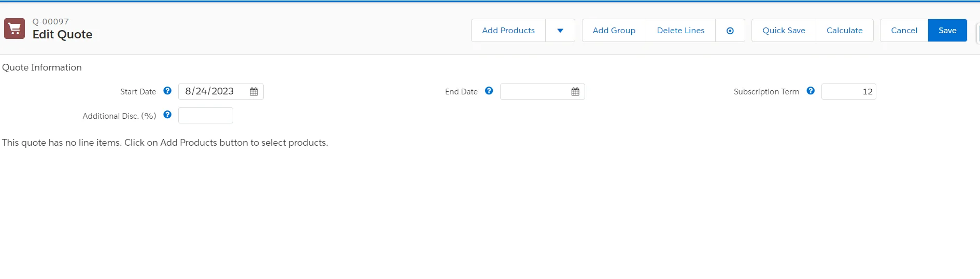Click the Add Group button
Image resolution: width=980 pixels, height=279 pixels.
[x=614, y=31]
